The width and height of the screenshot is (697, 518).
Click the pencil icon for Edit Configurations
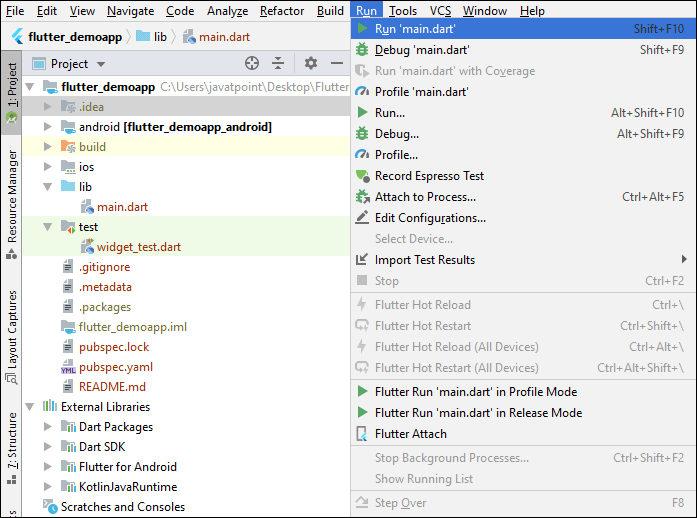[362, 217]
